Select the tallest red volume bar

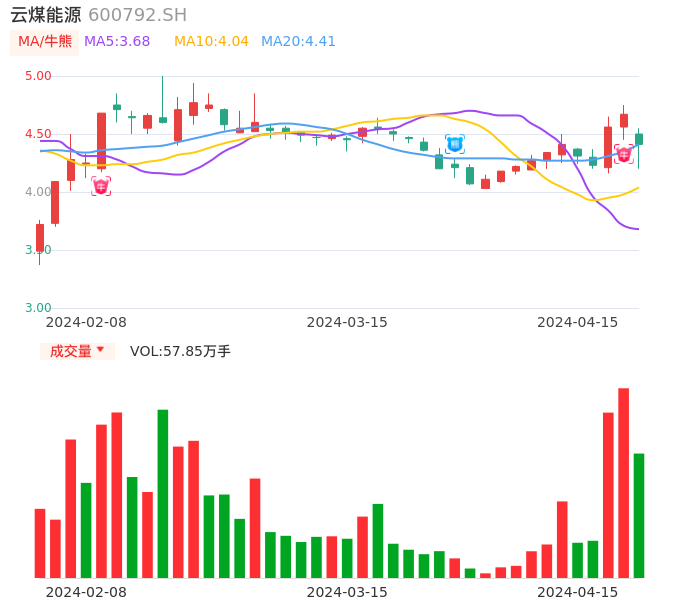point(624,482)
